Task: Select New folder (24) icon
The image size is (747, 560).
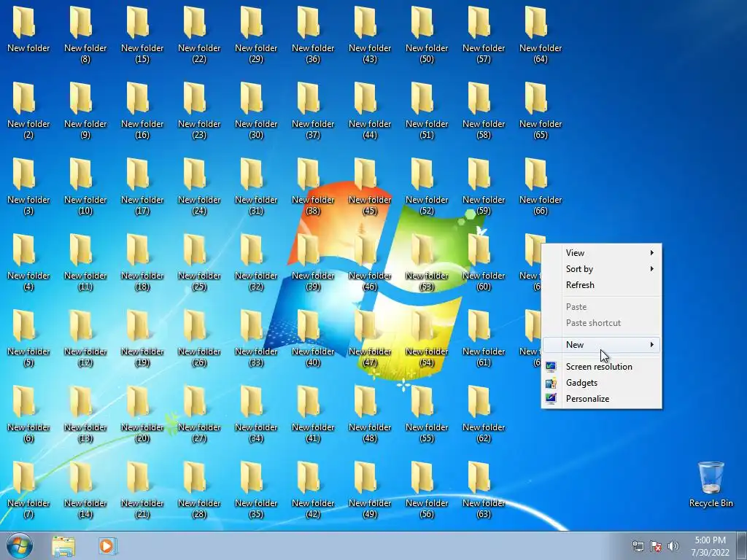Action: pos(194,174)
